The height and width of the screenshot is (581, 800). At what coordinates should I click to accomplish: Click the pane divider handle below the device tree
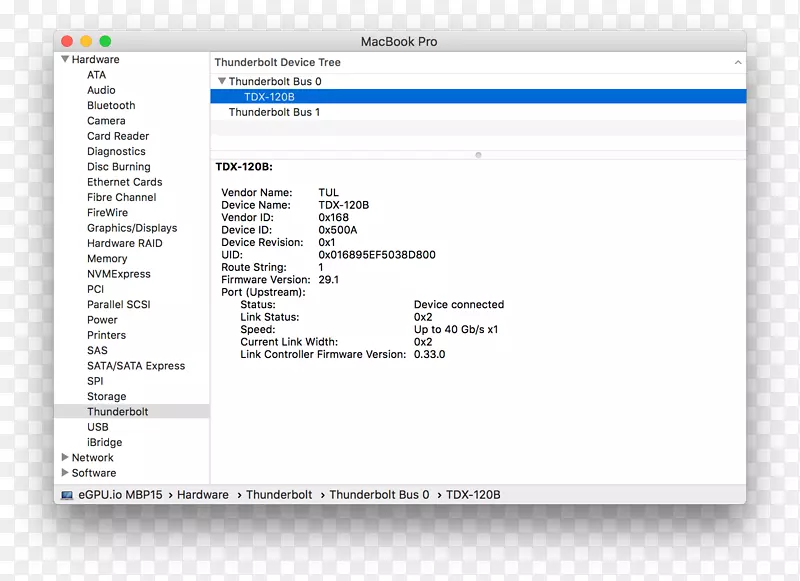pyautogui.click(x=478, y=154)
